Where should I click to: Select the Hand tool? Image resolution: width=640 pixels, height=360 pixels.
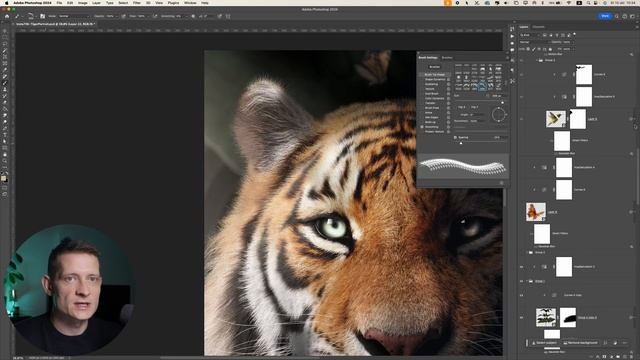5,154
